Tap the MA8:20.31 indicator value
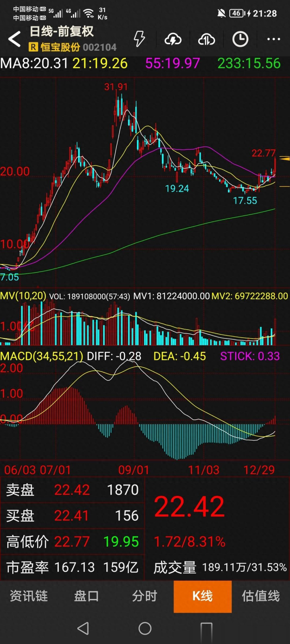290x644 pixels. [35, 63]
